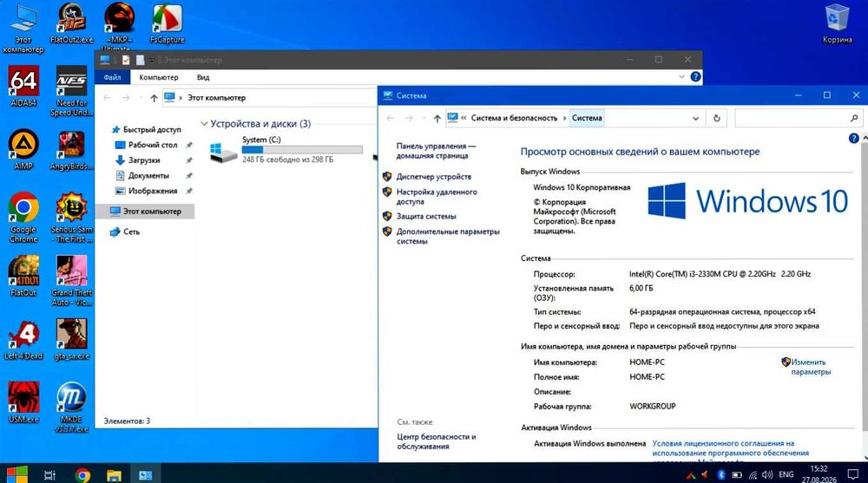Open Дополнительные параметры системы link
868x483 pixels.
click(x=448, y=236)
